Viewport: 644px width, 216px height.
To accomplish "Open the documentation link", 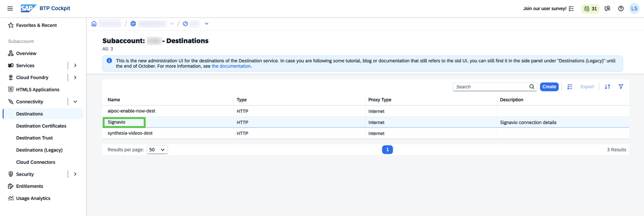I will click(x=231, y=66).
